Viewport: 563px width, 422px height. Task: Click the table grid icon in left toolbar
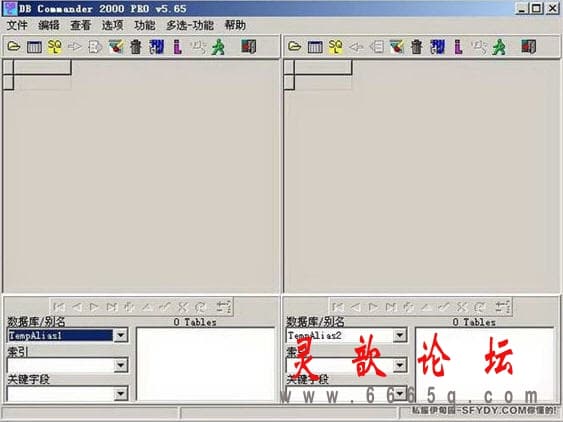(x=34, y=47)
